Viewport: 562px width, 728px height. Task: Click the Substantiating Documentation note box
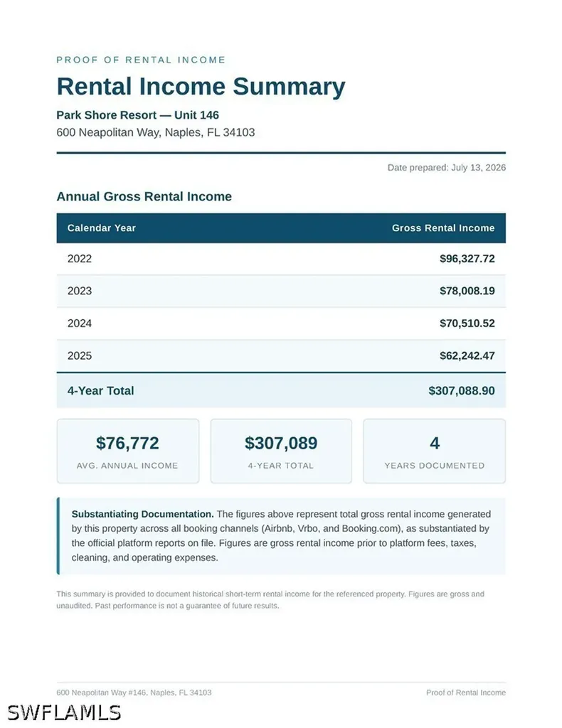point(281,536)
